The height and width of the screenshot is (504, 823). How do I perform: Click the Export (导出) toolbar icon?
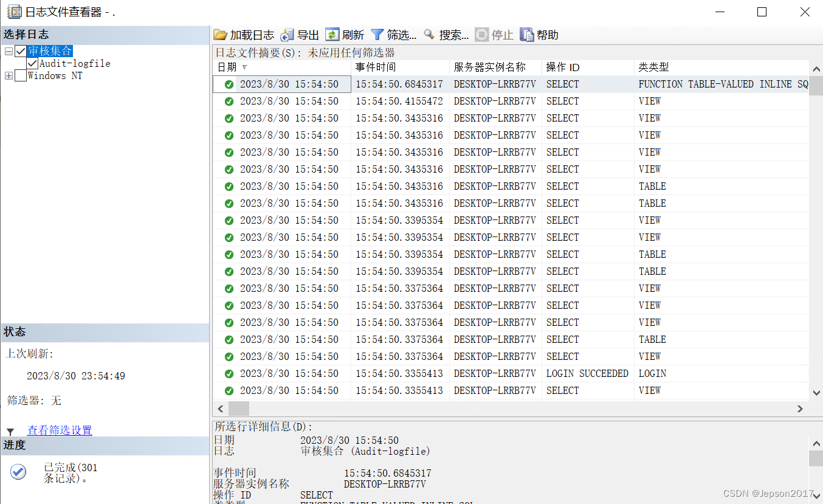[288, 35]
